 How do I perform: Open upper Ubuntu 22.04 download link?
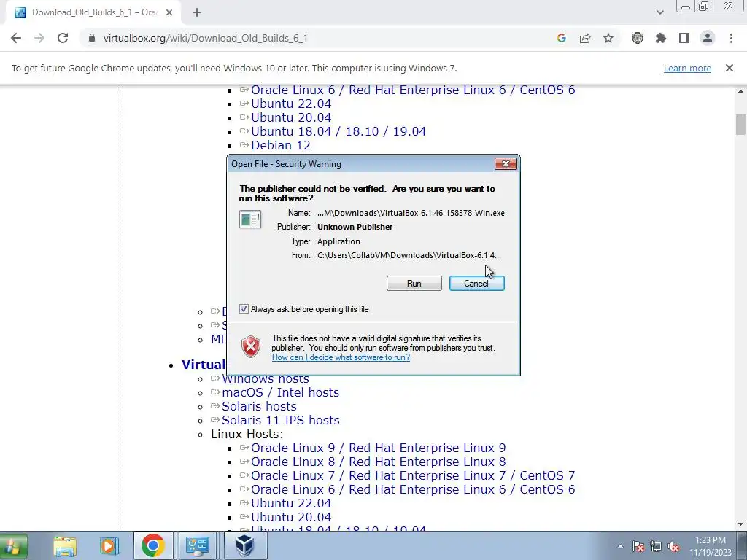[291, 104]
